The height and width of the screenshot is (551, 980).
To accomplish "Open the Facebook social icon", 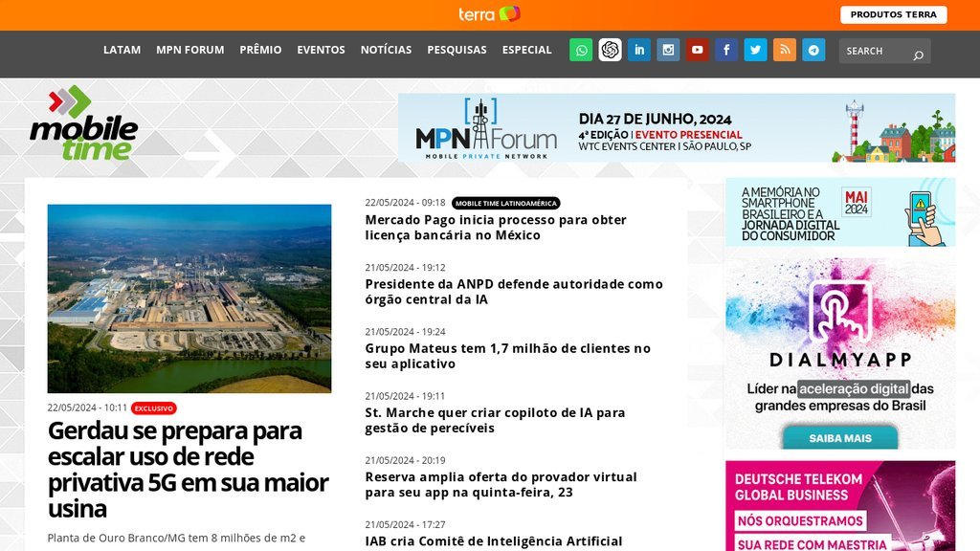I will click(x=726, y=50).
